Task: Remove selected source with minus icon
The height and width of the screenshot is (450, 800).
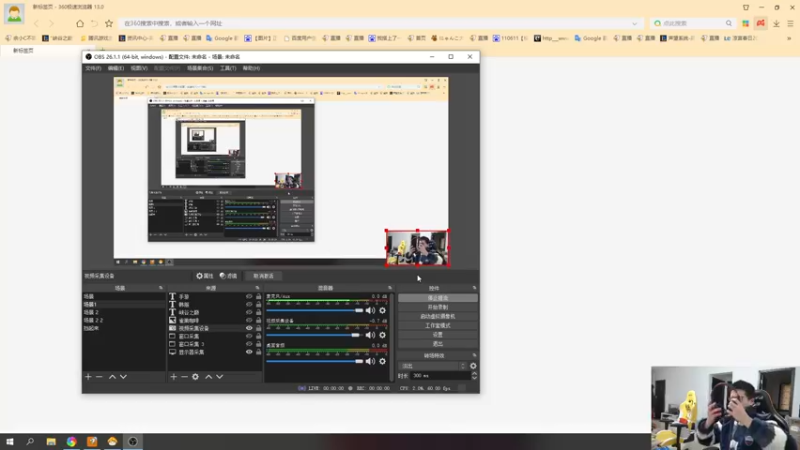Action: [184, 377]
